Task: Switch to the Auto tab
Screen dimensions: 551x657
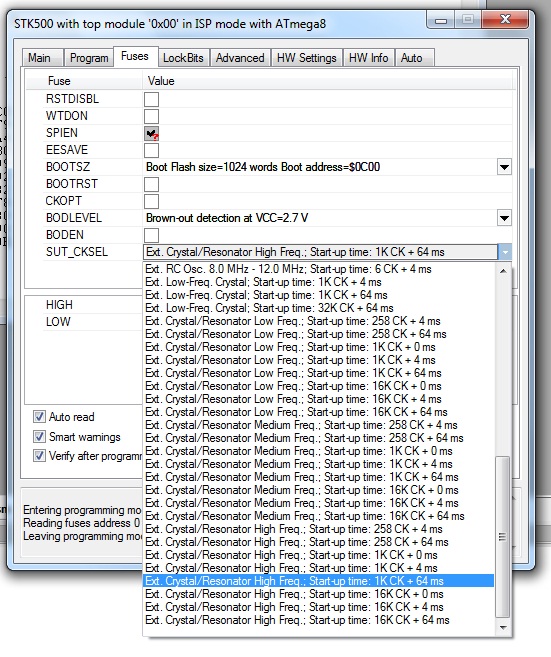Action: (414, 58)
